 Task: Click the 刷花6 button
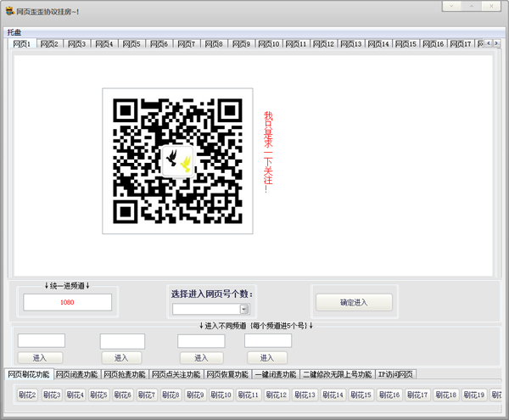click(123, 395)
